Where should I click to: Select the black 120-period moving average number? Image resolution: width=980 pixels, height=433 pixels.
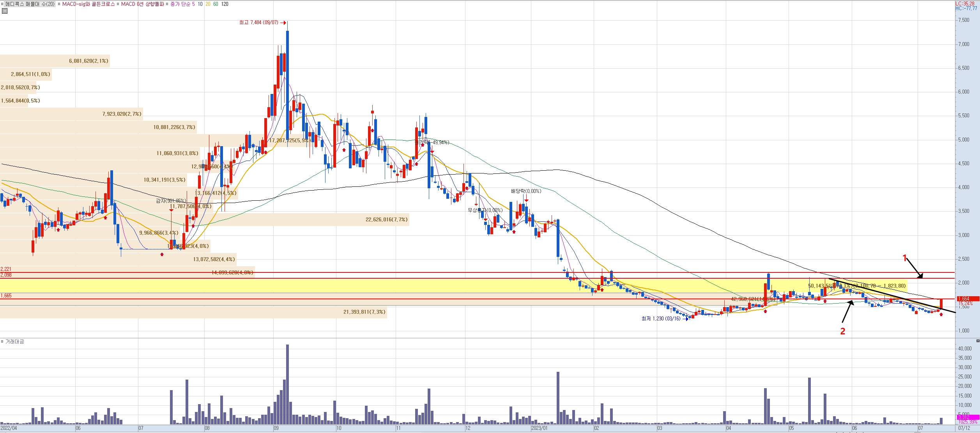pos(225,4)
